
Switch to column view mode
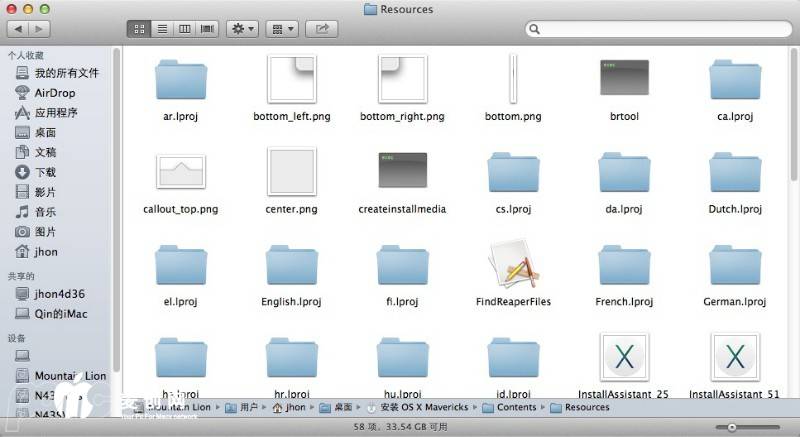pyautogui.click(x=185, y=29)
